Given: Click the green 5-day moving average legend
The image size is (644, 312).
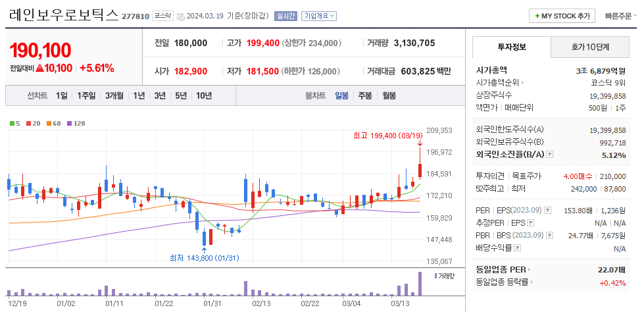Looking at the screenshot, I should tap(14, 123).
